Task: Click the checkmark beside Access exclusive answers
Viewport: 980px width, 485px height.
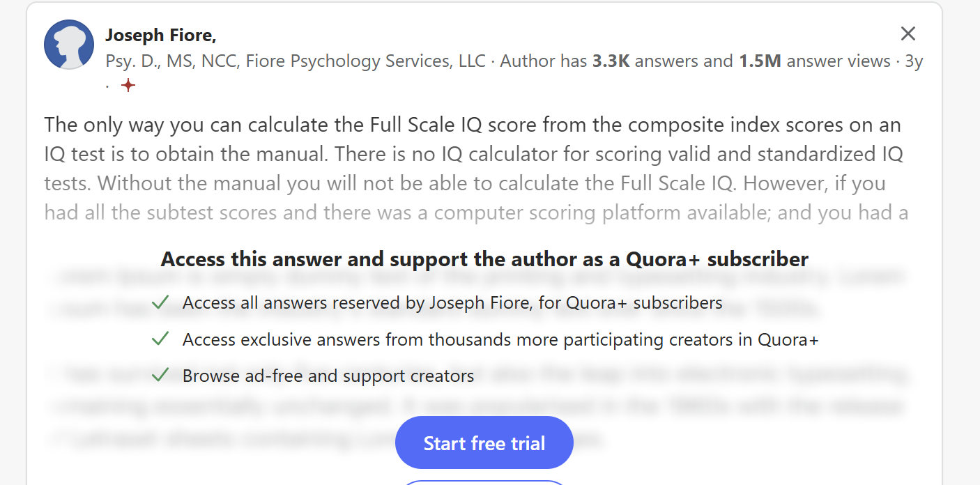Action: [x=160, y=339]
